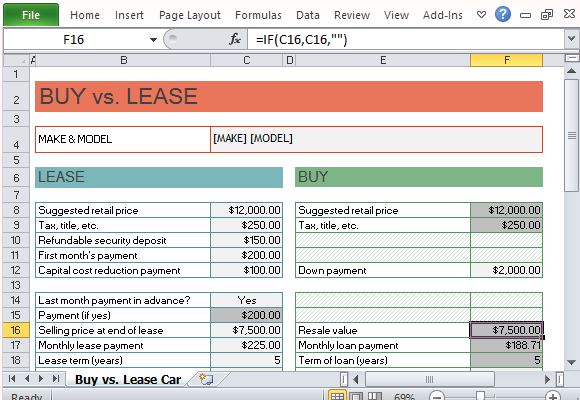Click the MAKE & MODEL label cell
The width and height of the screenshot is (580, 400).
(123, 139)
